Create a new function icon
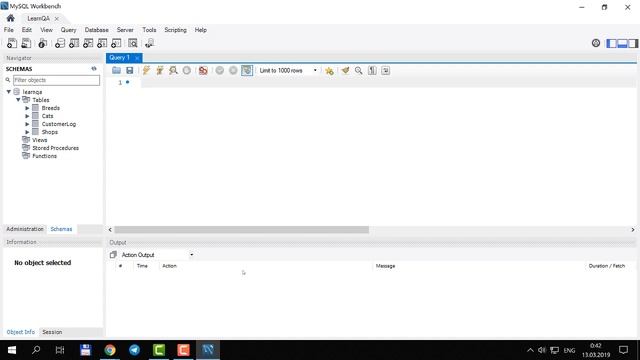The height and width of the screenshot is (360, 640). [x=116, y=43]
